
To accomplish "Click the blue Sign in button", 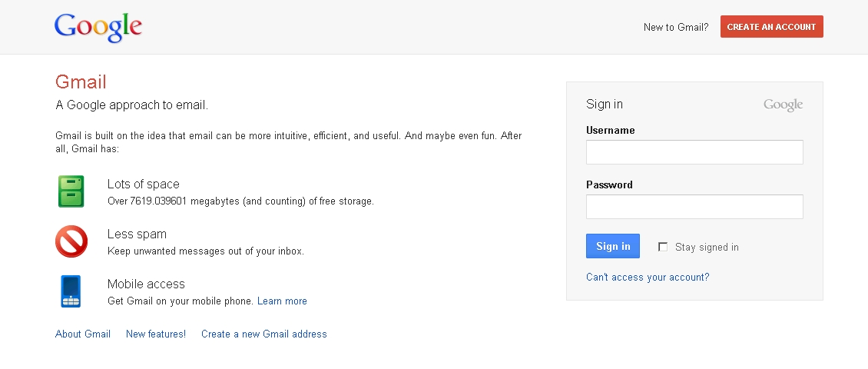I will [613, 246].
